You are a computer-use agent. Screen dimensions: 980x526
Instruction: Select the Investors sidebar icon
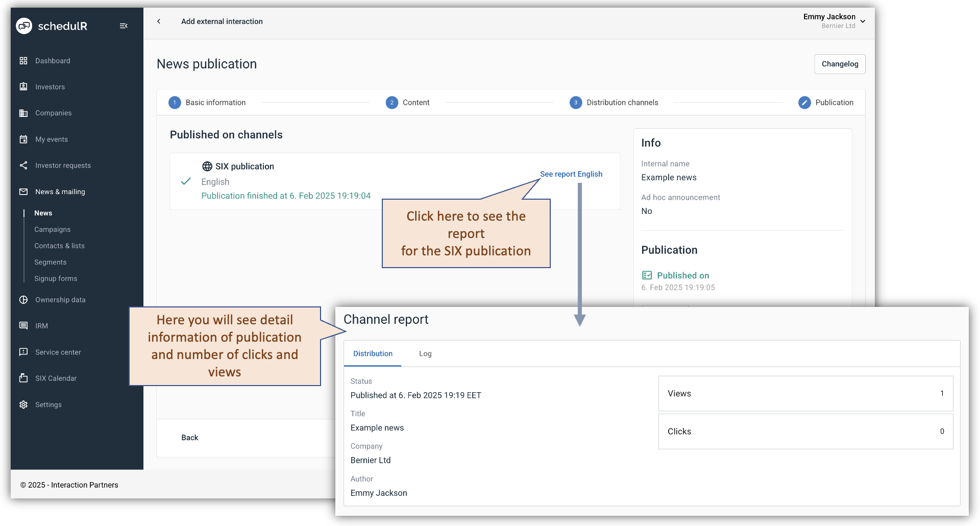pos(23,87)
